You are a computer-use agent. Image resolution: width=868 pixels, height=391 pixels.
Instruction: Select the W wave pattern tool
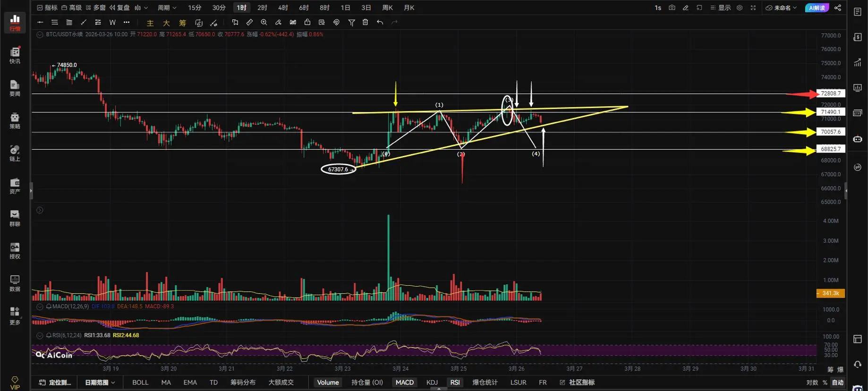(x=112, y=22)
